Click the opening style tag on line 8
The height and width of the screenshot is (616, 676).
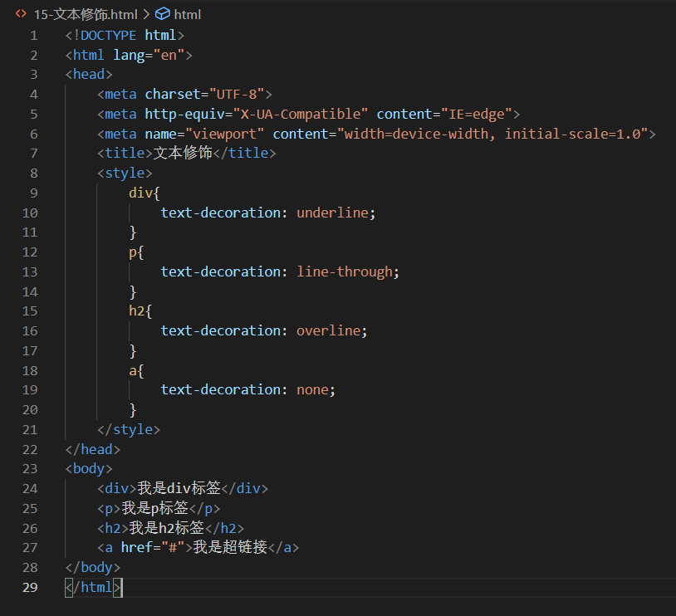125,174
